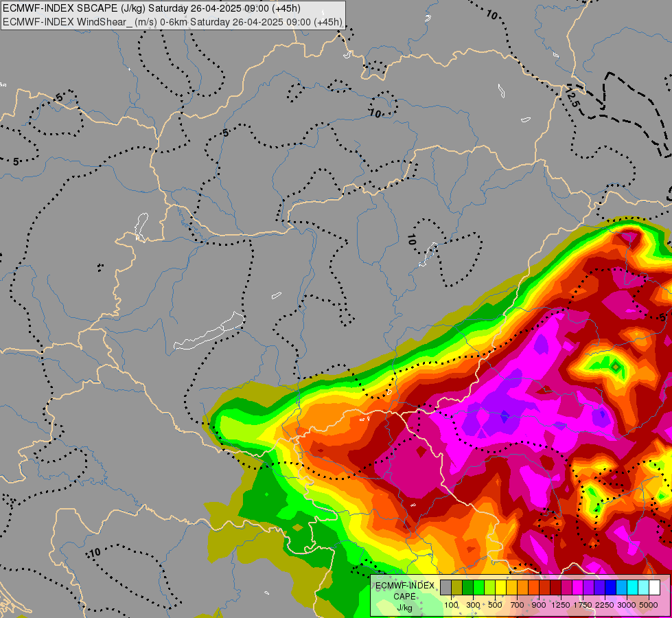This screenshot has height=618, width=672.
Task: Select the bright green 300 J/kg swatch
Action: tap(478, 588)
